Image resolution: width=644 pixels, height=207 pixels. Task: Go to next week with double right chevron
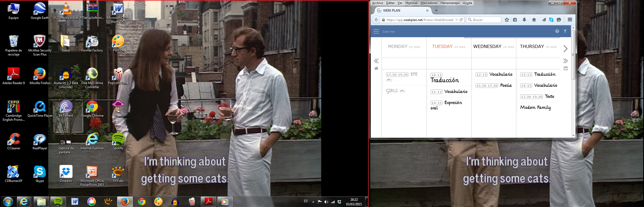click(x=566, y=61)
